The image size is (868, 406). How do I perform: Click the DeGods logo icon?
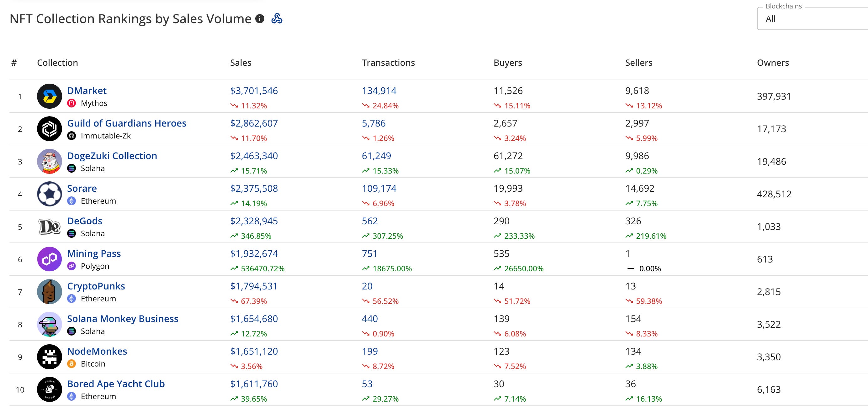49,226
